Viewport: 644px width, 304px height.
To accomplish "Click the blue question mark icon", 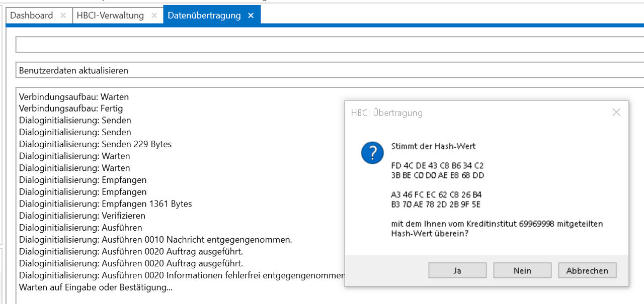I will [x=372, y=152].
